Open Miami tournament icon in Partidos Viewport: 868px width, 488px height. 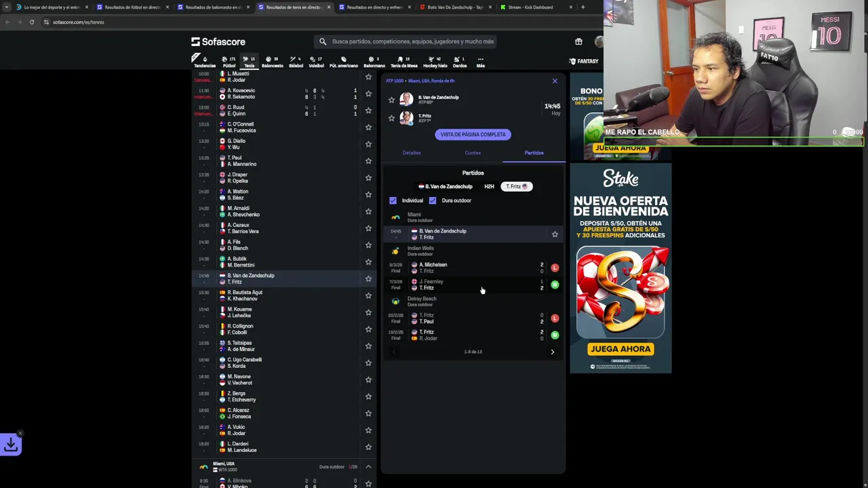tap(395, 218)
